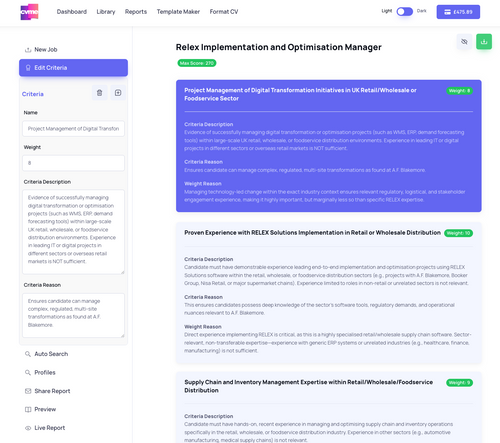Screen dimensions: 500x443
Task: Click the card icon in balance button
Action: click(x=447, y=12)
